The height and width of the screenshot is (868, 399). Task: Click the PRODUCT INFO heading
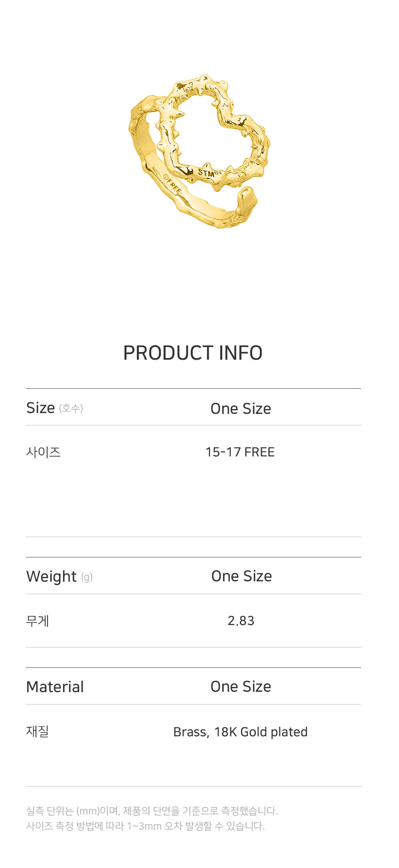click(193, 353)
